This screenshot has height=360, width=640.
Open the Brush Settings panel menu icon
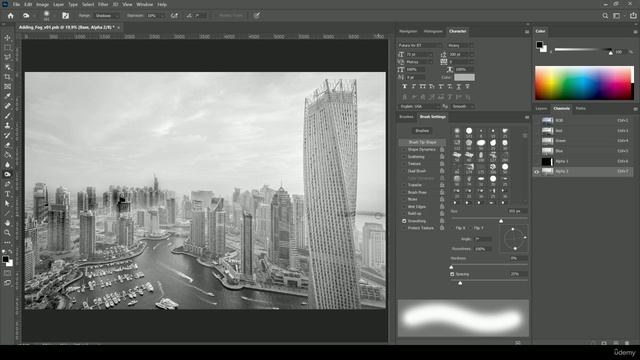click(x=527, y=117)
